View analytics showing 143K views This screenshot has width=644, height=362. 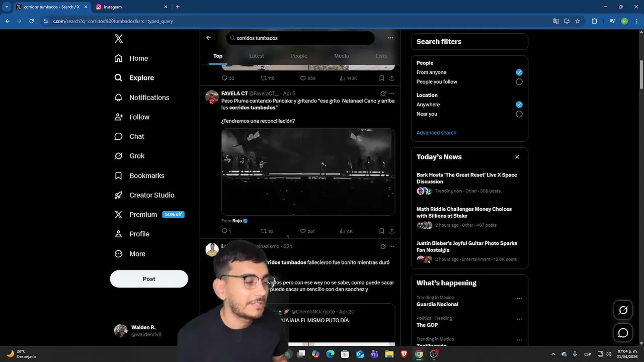(348, 78)
